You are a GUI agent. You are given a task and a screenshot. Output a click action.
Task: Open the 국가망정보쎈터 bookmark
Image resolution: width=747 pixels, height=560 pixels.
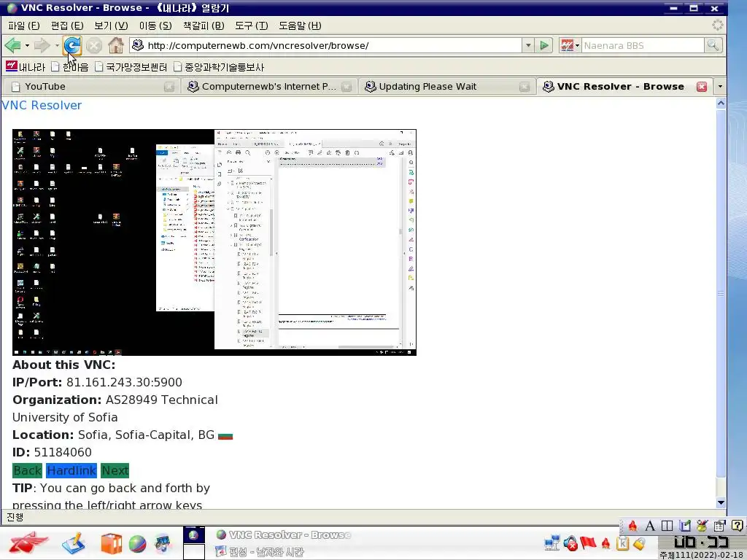pyautogui.click(x=131, y=66)
